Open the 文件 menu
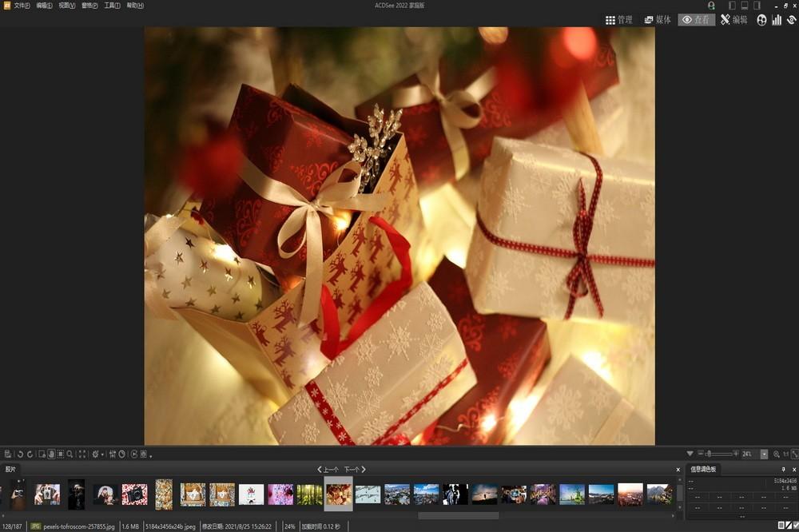The width and height of the screenshot is (799, 532). (x=22, y=6)
